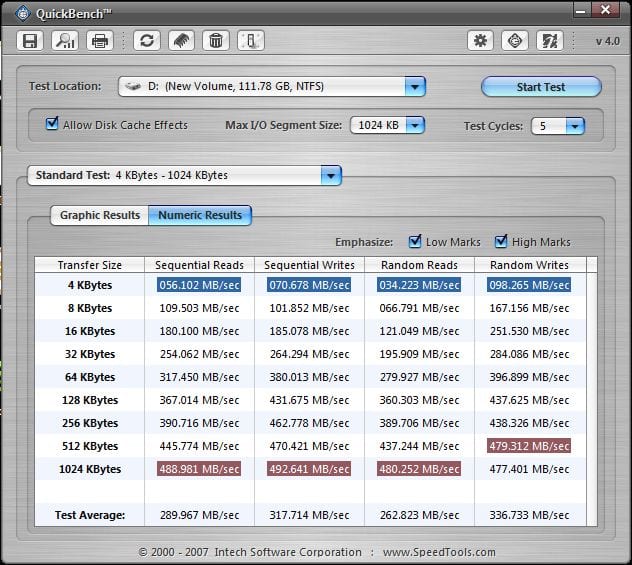
Task: Open preferences with the gear icon
Action: pyautogui.click(x=481, y=41)
